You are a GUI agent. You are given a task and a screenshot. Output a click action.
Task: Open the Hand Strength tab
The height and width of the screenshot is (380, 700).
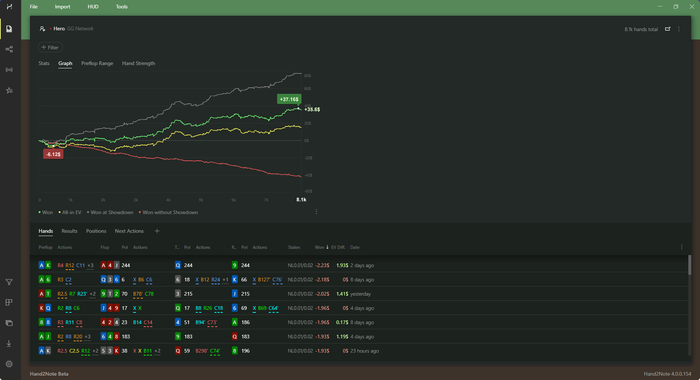coord(138,63)
